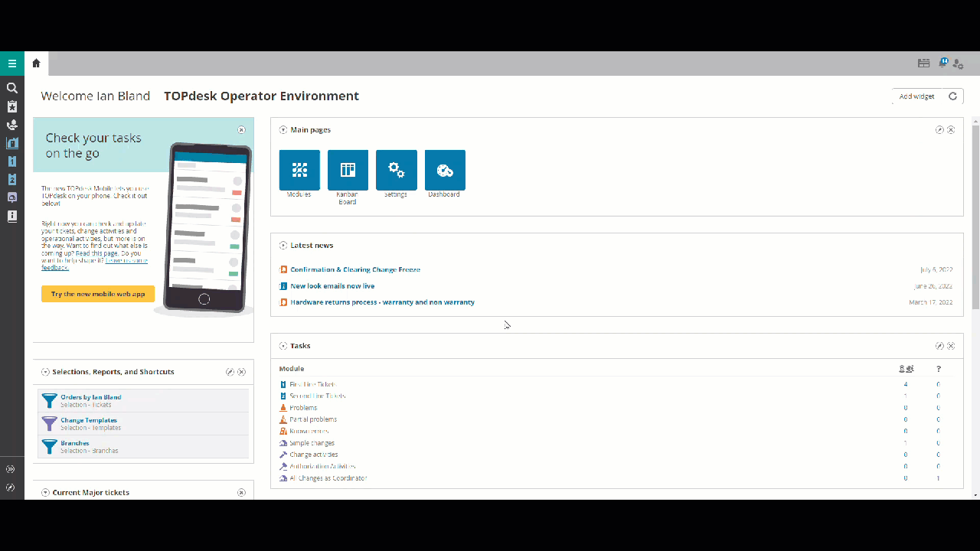Open the Knowledge Base sidebar icon
Viewport: 980px width, 551px height.
(12, 217)
